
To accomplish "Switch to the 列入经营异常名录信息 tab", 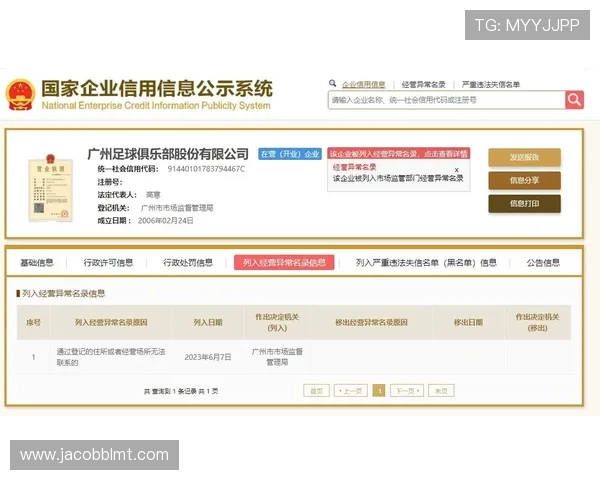I will (x=284, y=263).
